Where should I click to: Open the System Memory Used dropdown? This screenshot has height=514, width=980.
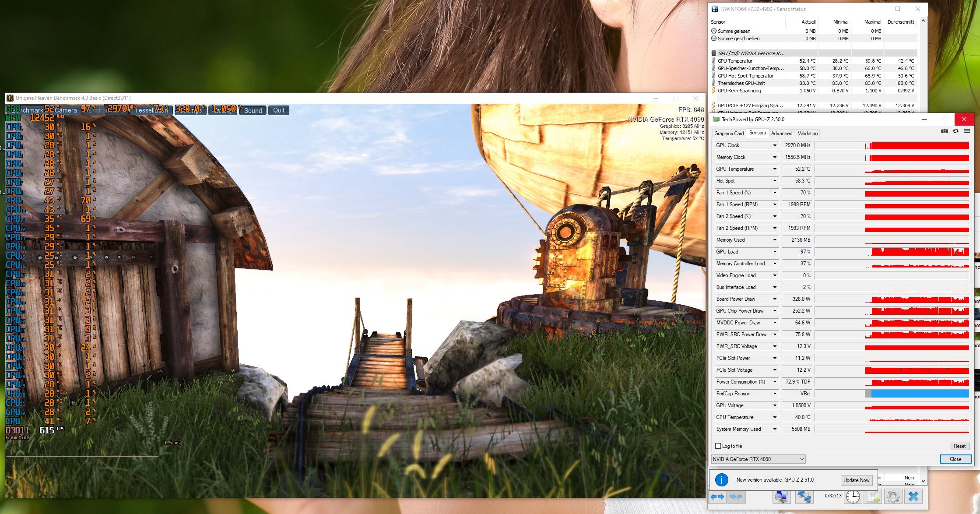coord(774,429)
